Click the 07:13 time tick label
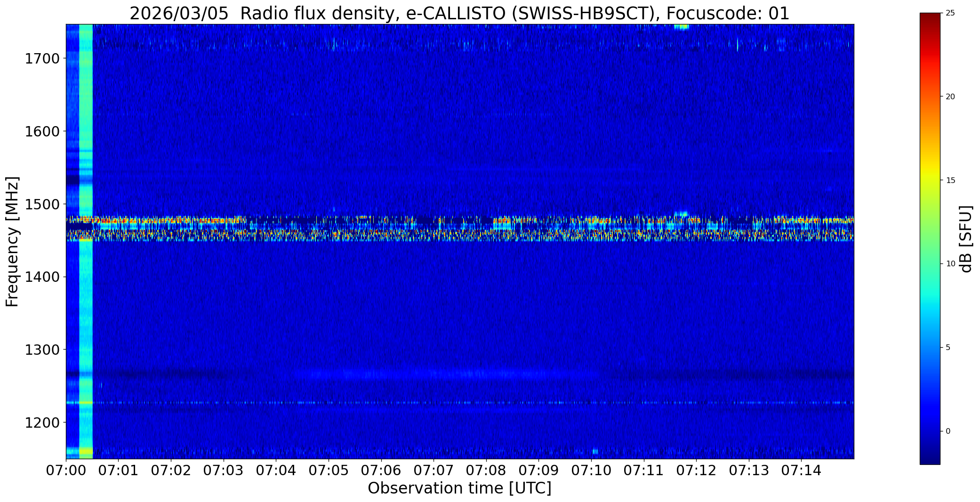Viewport: 980px width, 502px height. click(x=749, y=470)
